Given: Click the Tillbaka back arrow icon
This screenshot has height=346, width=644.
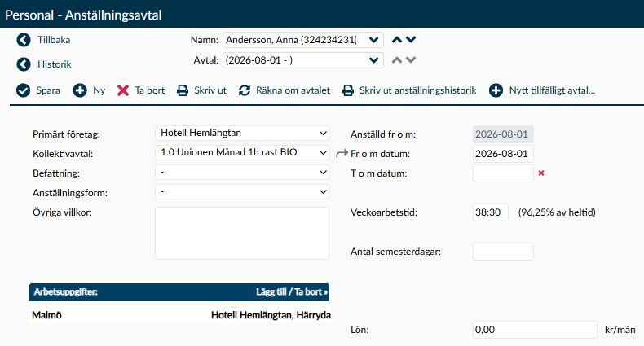Looking at the screenshot, I should point(24,40).
